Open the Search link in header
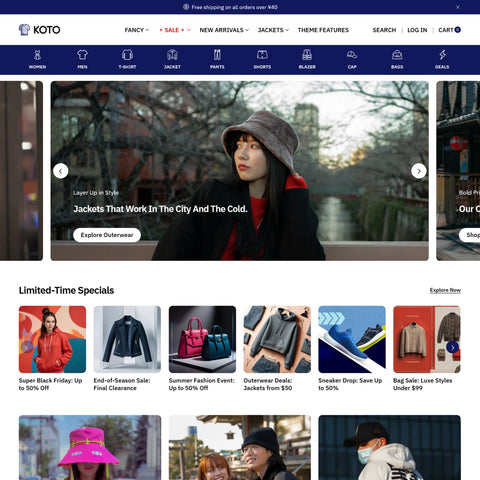 tap(384, 30)
